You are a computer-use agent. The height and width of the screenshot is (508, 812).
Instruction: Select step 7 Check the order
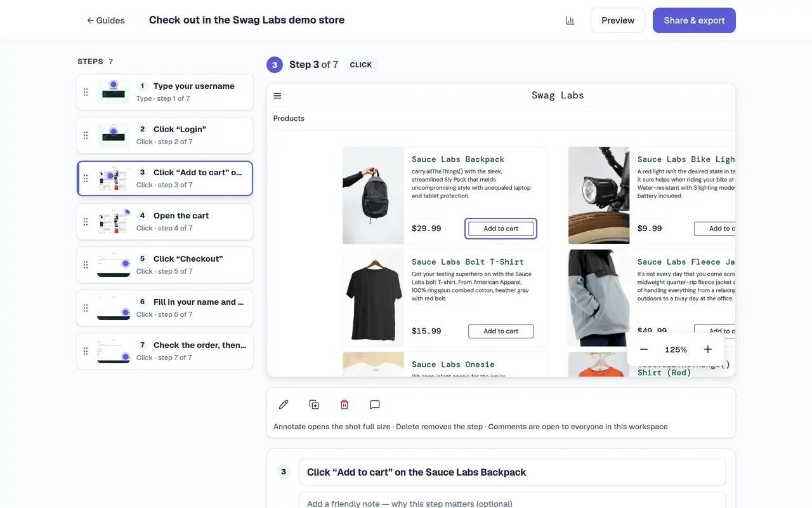pyautogui.click(x=165, y=351)
